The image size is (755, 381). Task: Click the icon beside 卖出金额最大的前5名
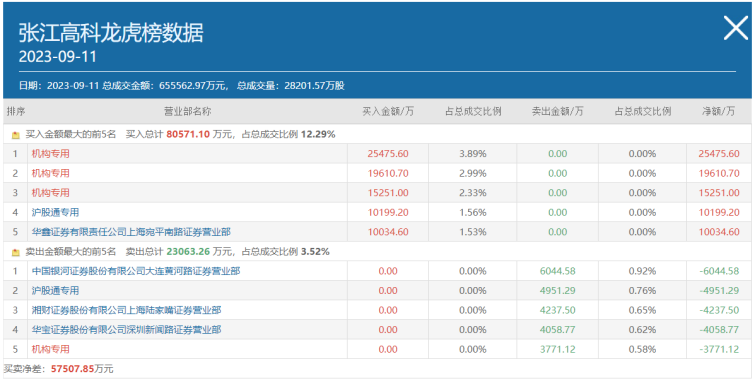16,252
